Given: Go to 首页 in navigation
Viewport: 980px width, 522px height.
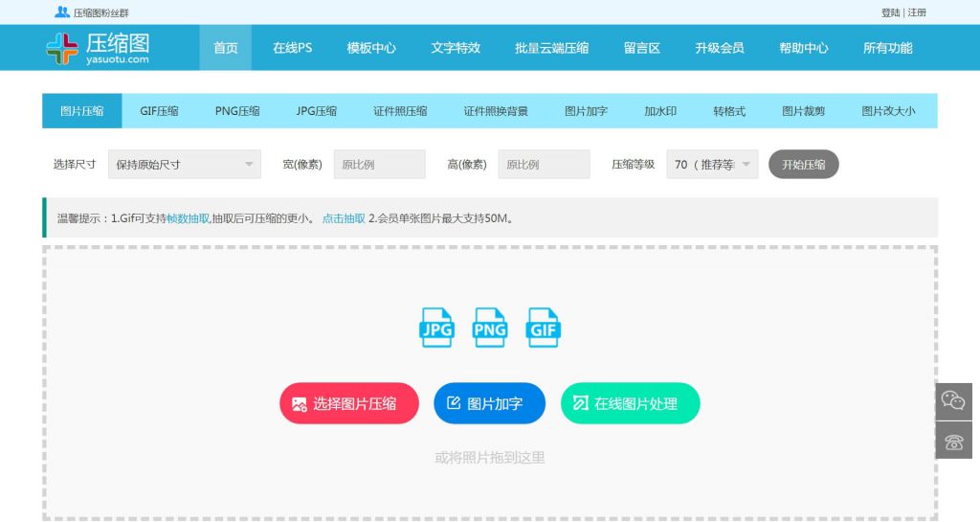Looking at the screenshot, I should click(x=226, y=48).
